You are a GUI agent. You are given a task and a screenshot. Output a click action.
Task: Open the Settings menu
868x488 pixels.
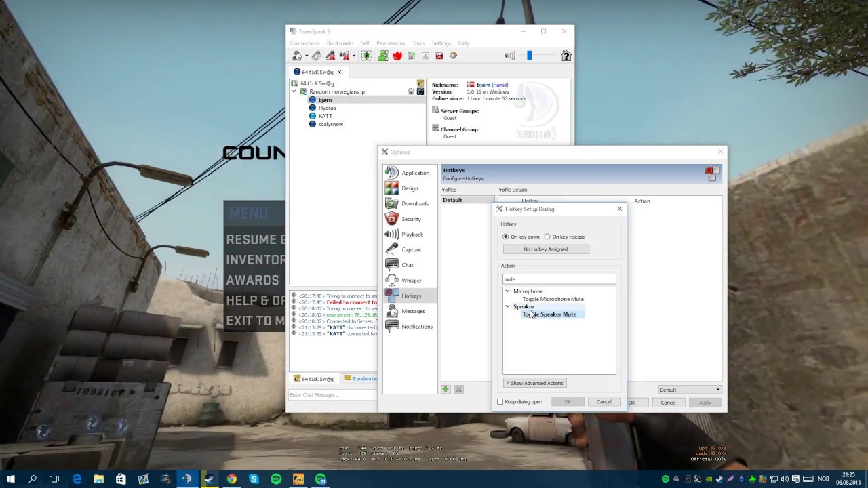pyautogui.click(x=441, y=43)
